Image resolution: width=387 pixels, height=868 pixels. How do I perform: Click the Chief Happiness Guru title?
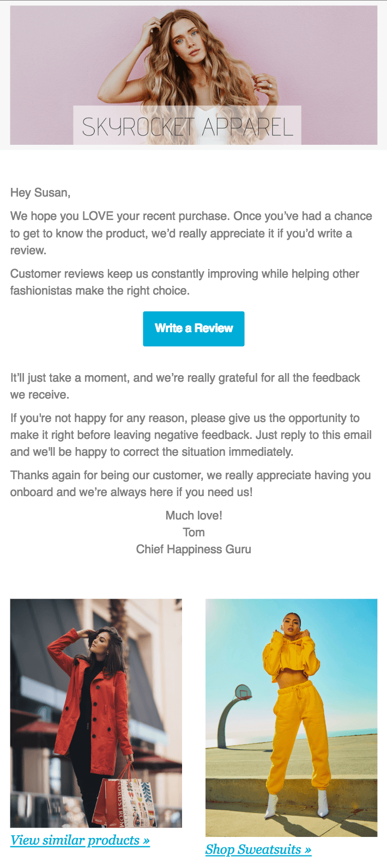click(194, 549)
